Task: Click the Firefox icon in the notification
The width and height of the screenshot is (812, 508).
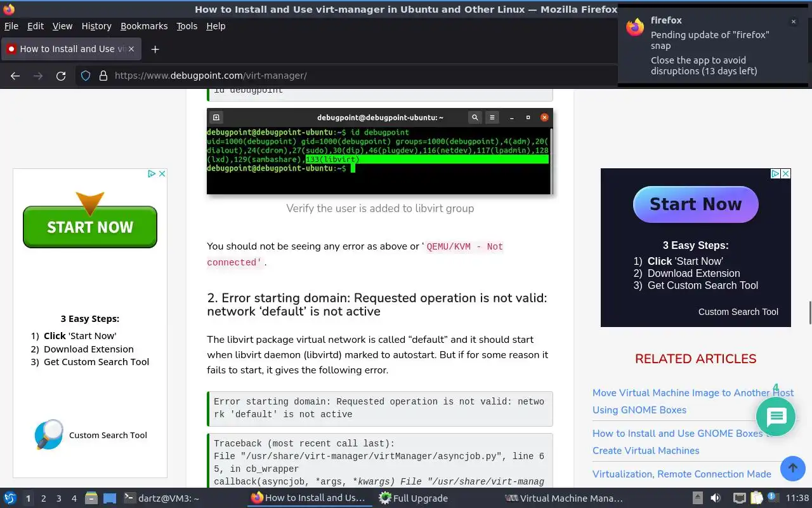Action: [x=635, y=27]
